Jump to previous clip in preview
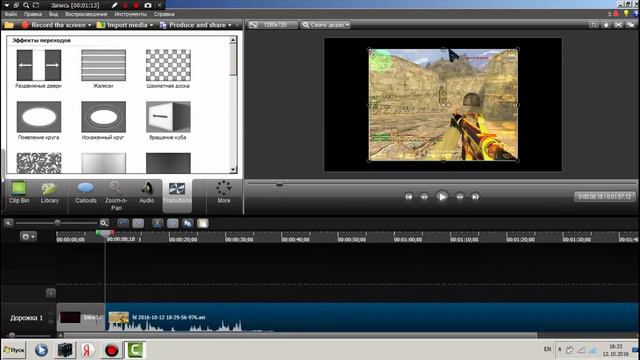The height and width of the screenshot is (360, 640). pos(409,197)
